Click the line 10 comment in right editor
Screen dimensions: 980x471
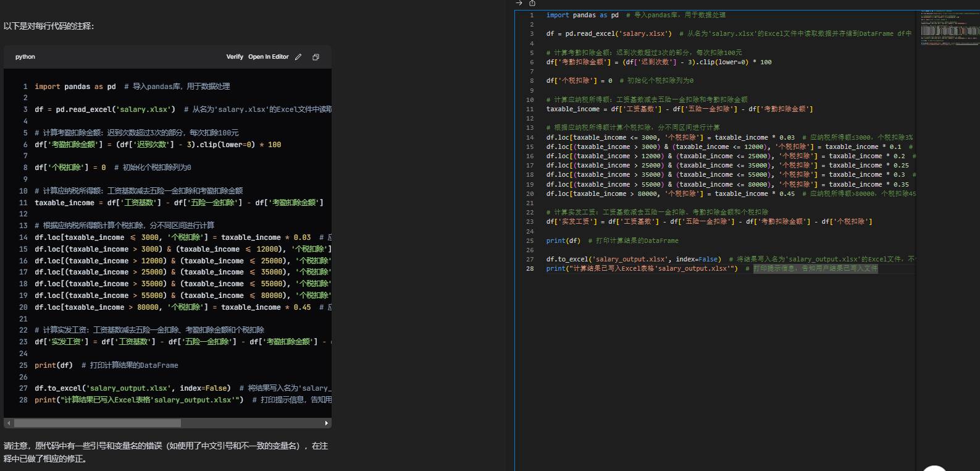tap(647, 100)
